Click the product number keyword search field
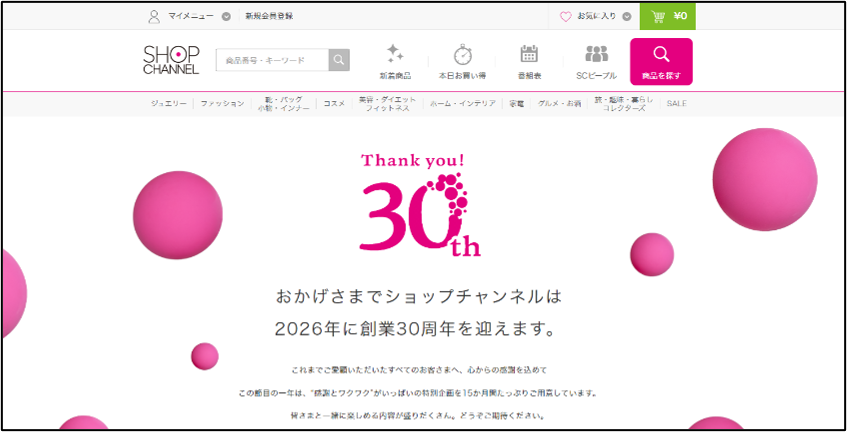847x432 pixels. [272, 60]
